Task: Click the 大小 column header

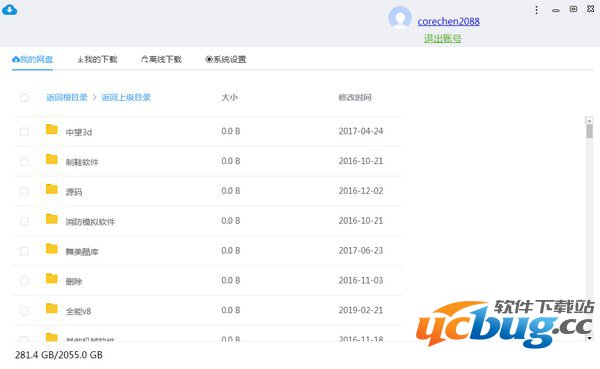Action: 229,98
